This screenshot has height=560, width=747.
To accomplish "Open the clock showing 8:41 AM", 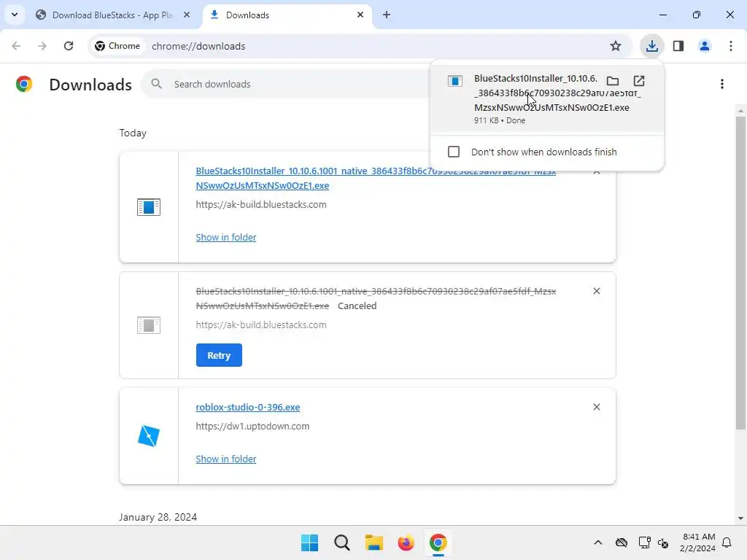I will click(698, 542).
